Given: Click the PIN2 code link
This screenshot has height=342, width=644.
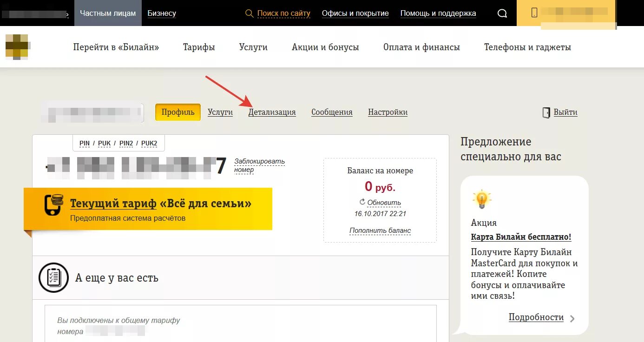Looking at the screenshot, I should pyautogui.click(x=126, y=143).
